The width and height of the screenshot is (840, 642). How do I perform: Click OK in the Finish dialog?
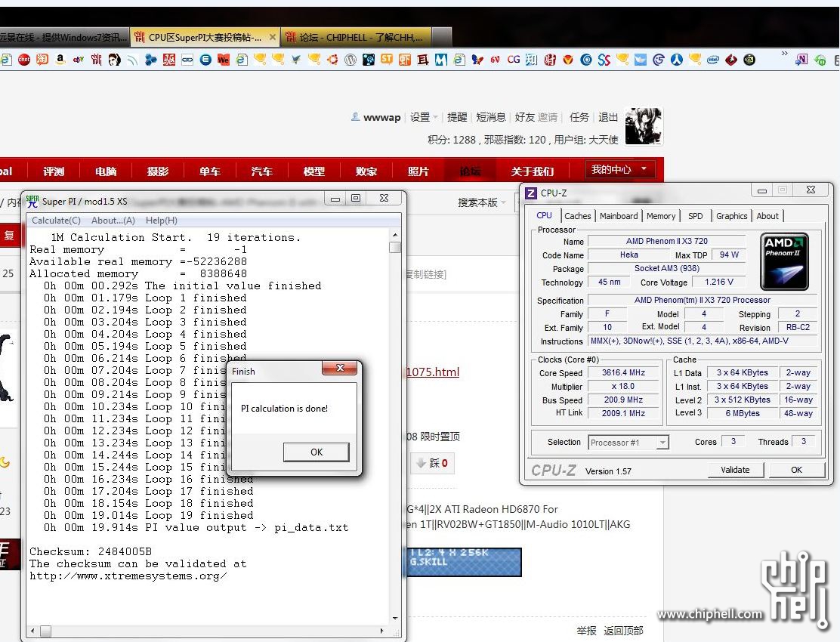316,452
